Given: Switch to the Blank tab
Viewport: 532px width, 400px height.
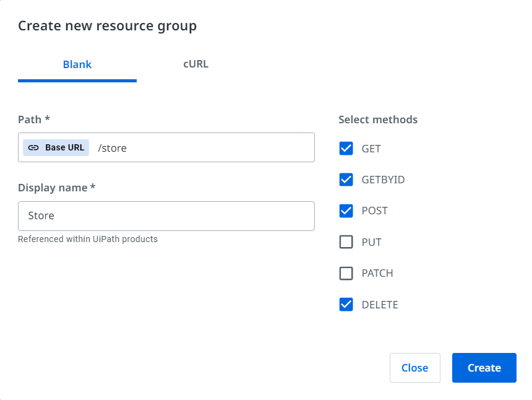Looking at the screenshot, I should (77, 64).
